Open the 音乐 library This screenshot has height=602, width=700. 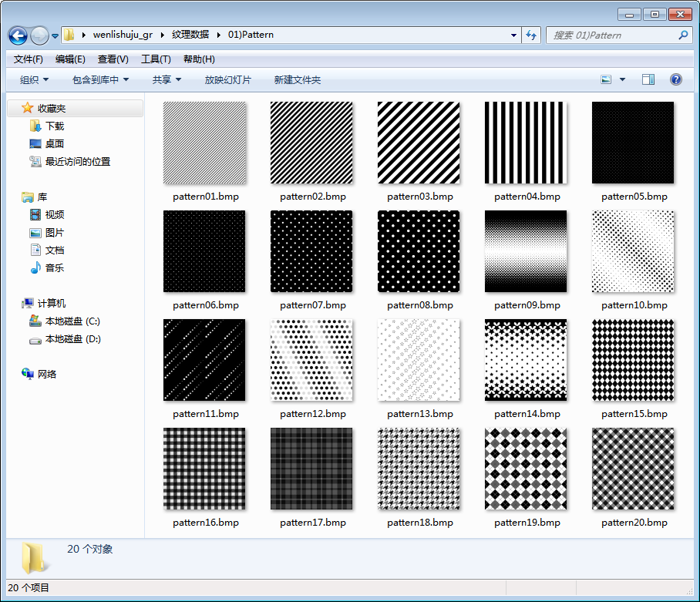click(54, 268)
